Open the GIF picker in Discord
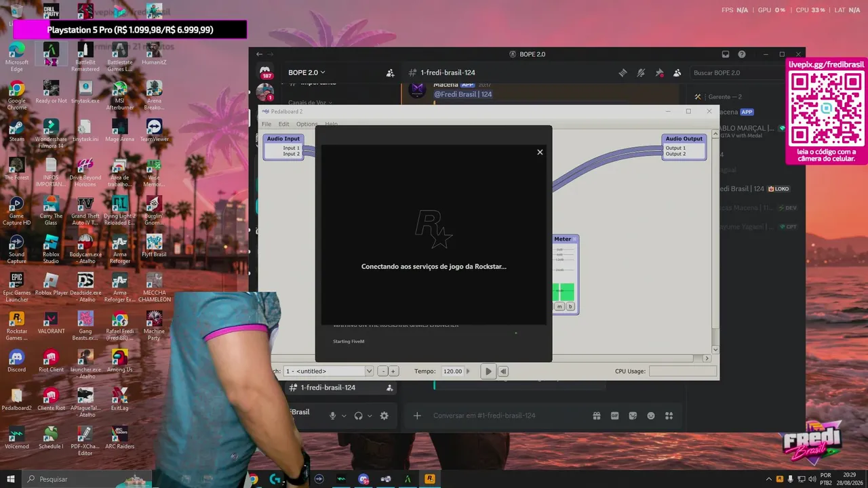Image resolution: width=868 pixels, height=488 pixels. [x=615, y=415]
